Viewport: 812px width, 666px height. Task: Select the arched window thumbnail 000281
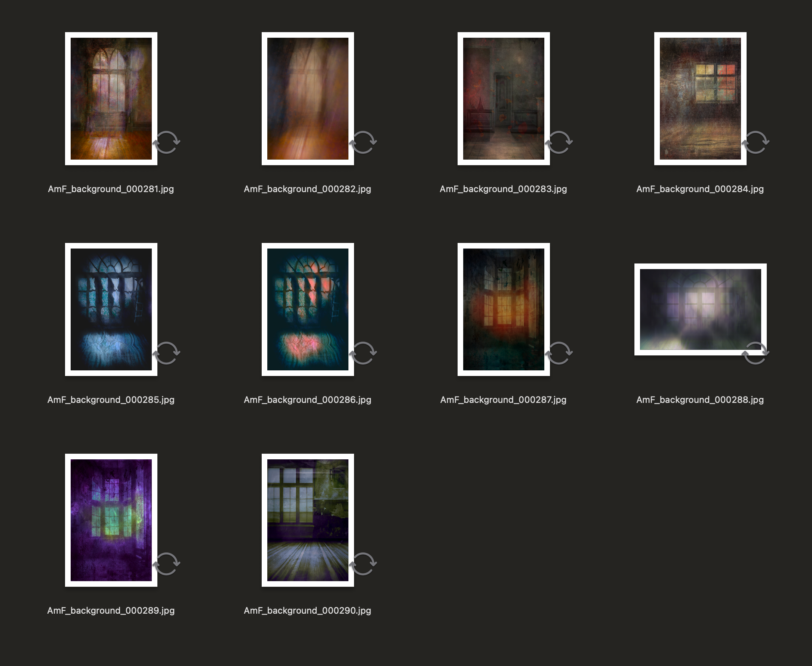[111, 99]
